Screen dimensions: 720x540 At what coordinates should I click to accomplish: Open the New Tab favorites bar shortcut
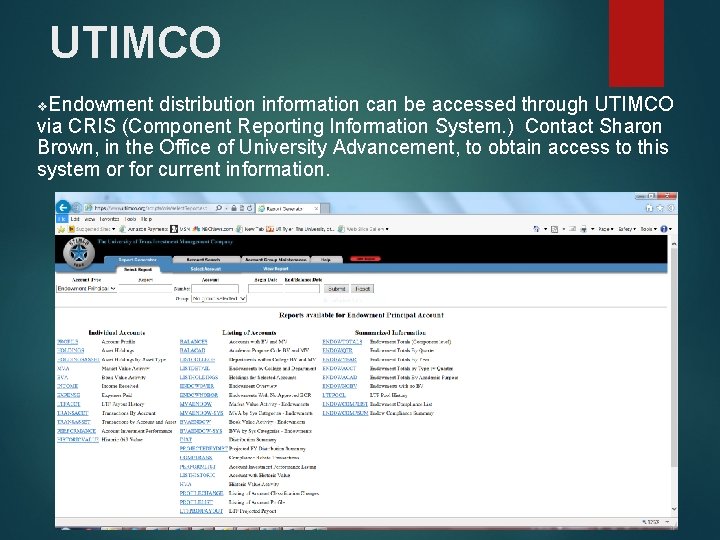click(x=250, y=229)
